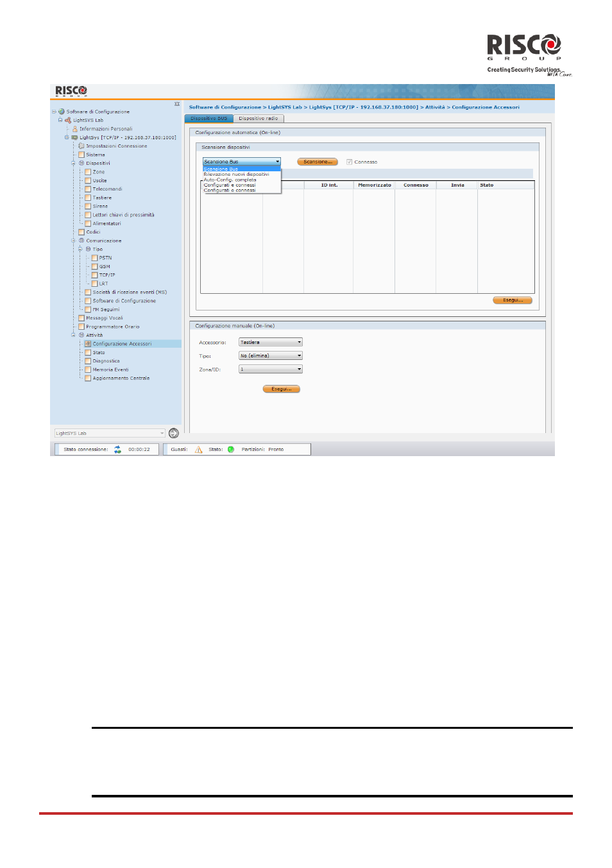Toggle the Connesso checkbox

[x=349, y=162]
